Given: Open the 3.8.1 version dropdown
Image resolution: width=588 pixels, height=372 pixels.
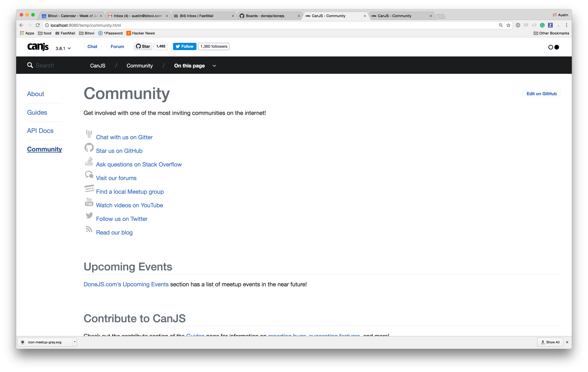Looking at the screenshot, I should (x=63, y=48).
